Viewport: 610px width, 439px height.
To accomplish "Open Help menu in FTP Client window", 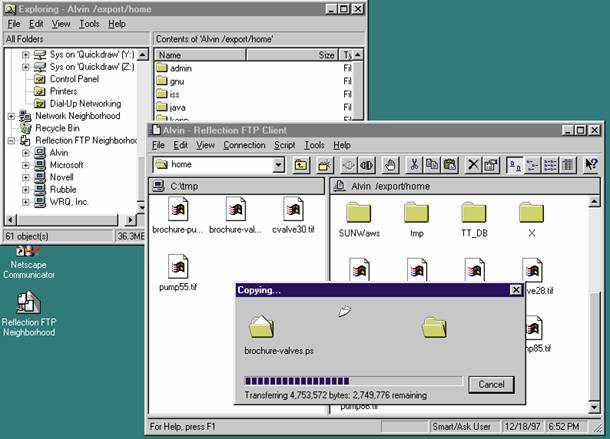I will [342, 145].
